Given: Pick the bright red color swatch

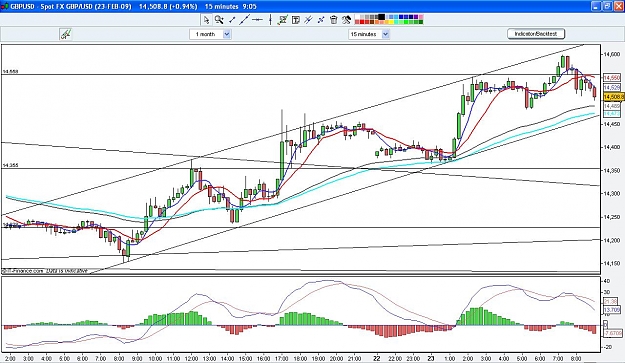Looking at the screenshot, I should point(362,22).
